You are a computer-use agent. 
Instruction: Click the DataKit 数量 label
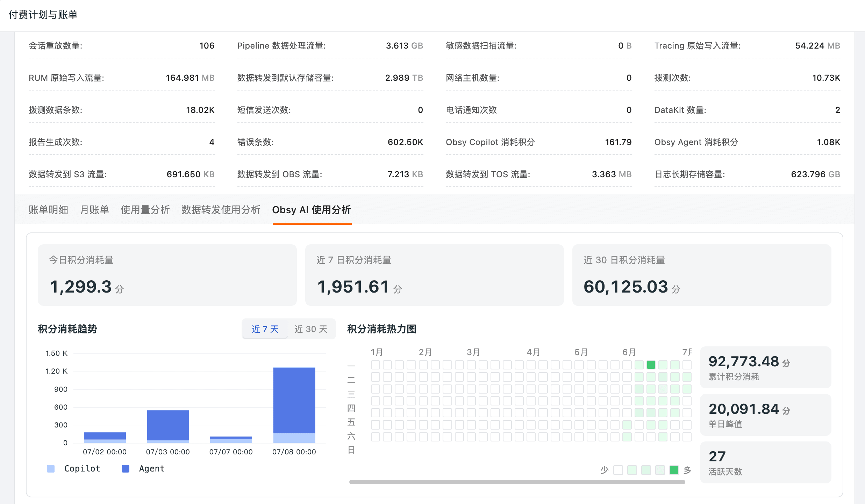(680, 110)
